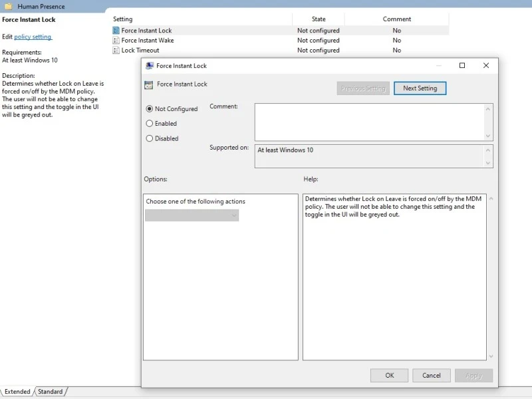Select the Disabled radio button

[x=150, y=138]
